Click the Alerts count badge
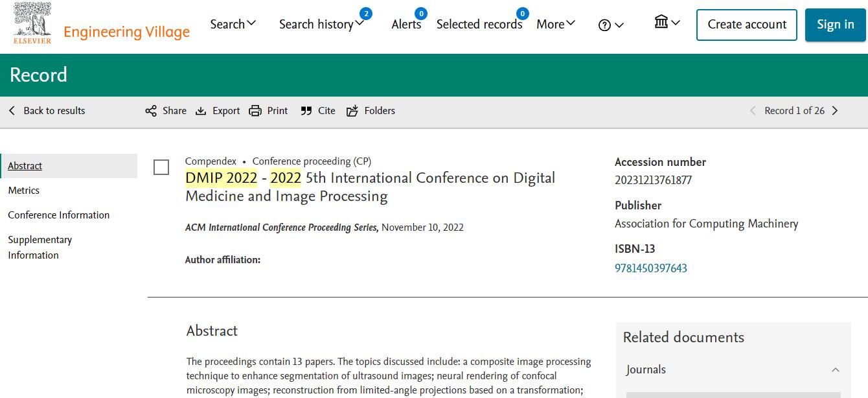The image size is (868, 398). (x=420, y=13)
